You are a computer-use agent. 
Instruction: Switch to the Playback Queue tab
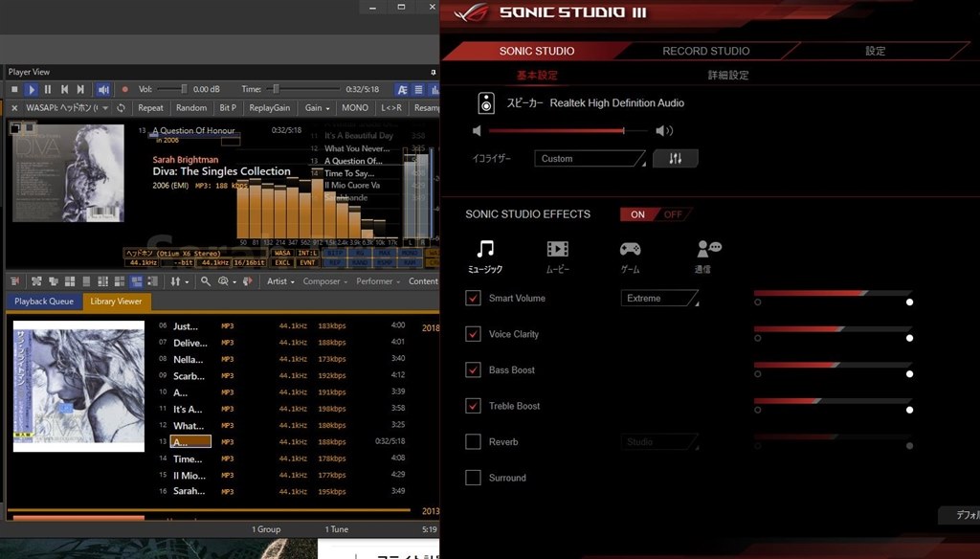(x=44, y=302)
